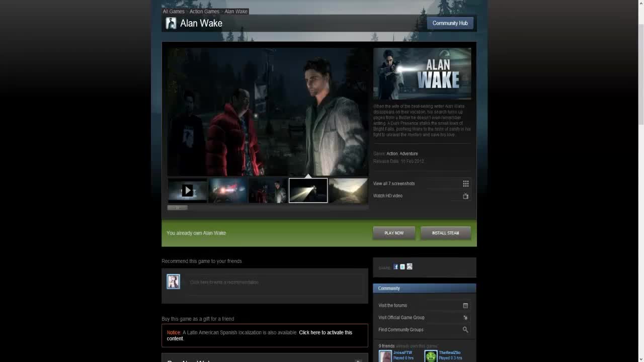
Task: Click the magnifier icon beside Find Community Groups
Action: pos(465,330)
